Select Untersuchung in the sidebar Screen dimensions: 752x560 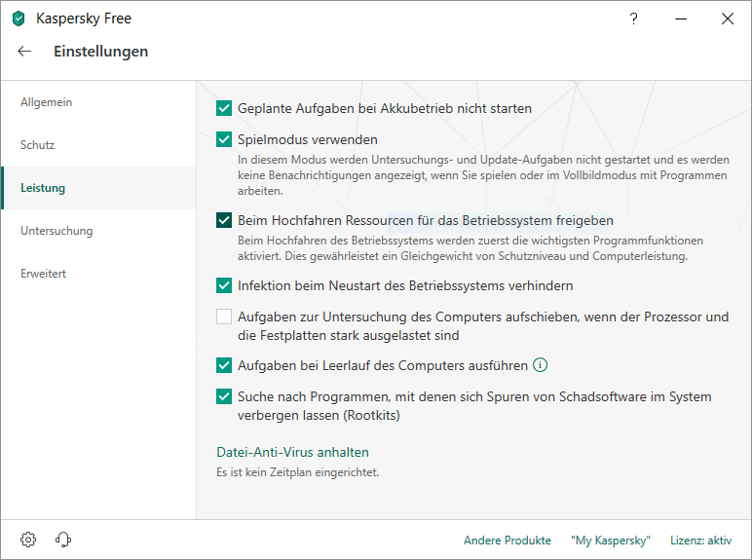click(56, 231)
